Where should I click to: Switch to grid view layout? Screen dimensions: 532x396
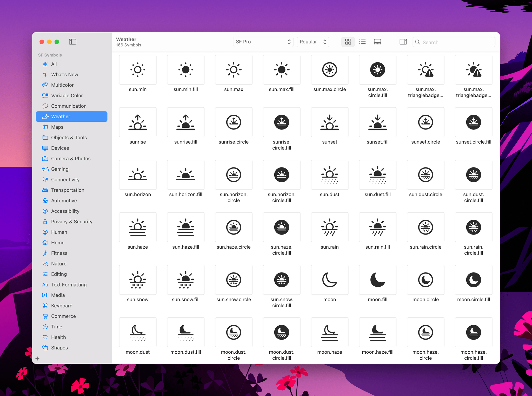point(348,42)
